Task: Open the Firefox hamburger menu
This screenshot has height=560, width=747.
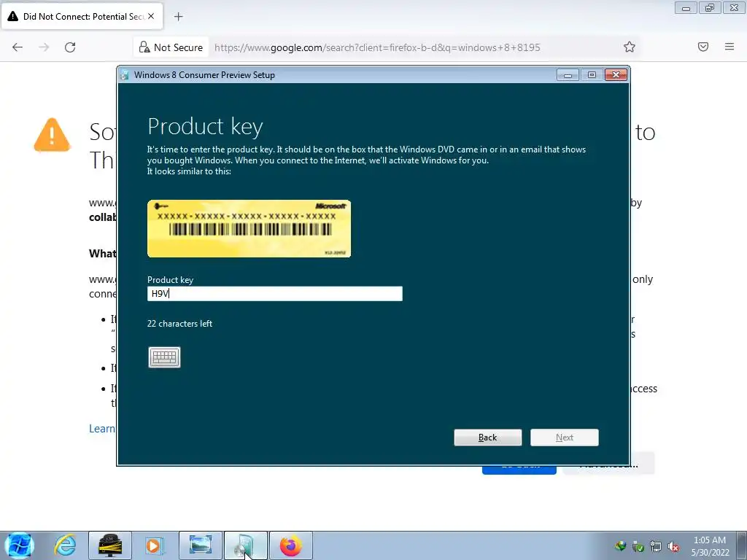Action: (x=729, y=47)
